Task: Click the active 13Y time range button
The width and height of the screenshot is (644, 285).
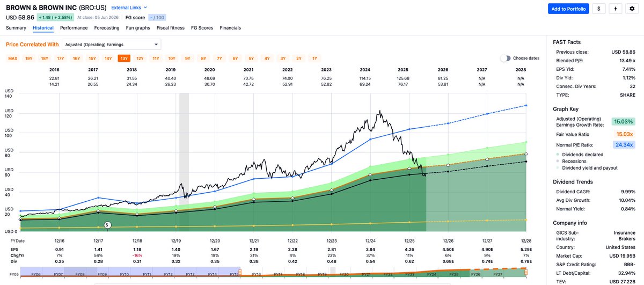Action: pyautogui.click(x=124, y=58)
